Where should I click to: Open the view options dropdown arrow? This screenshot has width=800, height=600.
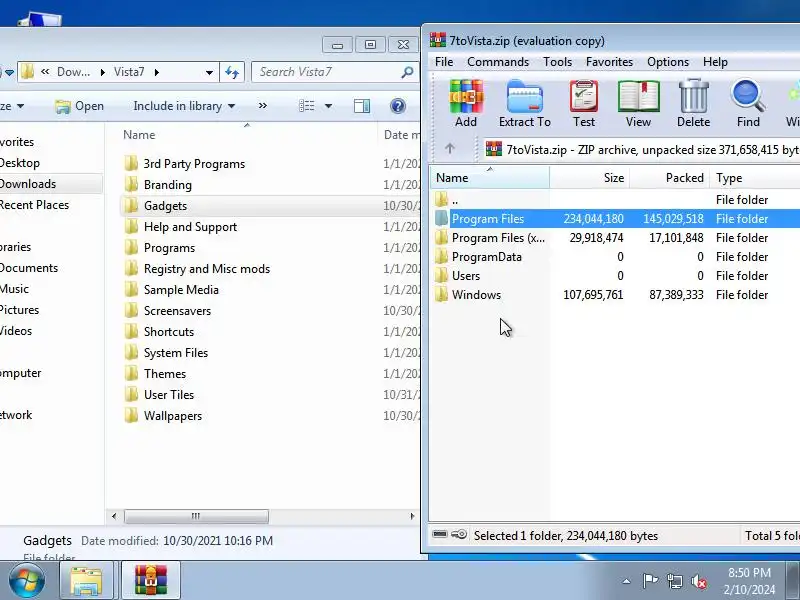click(328, 106)
